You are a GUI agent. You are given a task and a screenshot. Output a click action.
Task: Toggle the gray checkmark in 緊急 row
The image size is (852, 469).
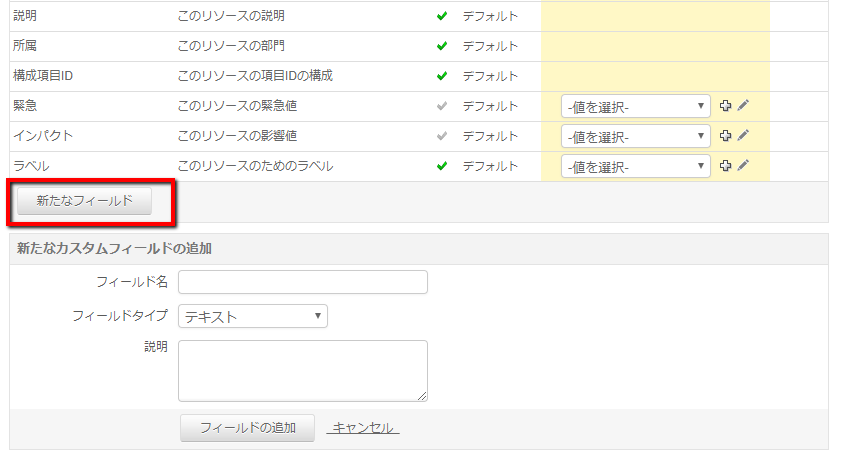[x=442, y=106]
